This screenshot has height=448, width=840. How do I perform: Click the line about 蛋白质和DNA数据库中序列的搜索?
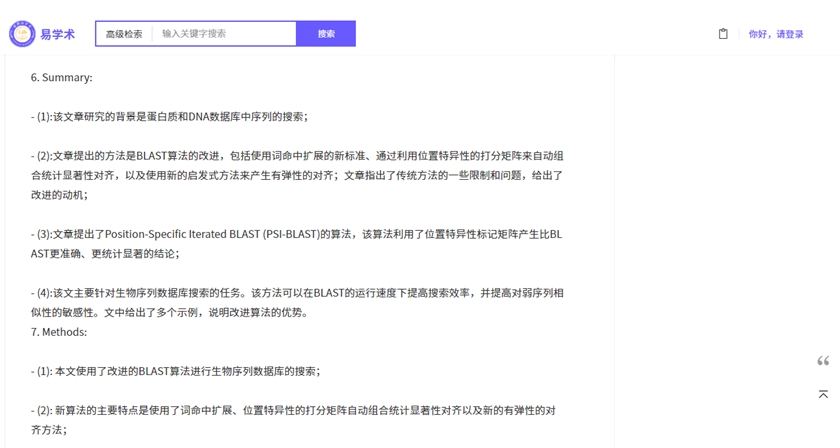coord(169,117)
